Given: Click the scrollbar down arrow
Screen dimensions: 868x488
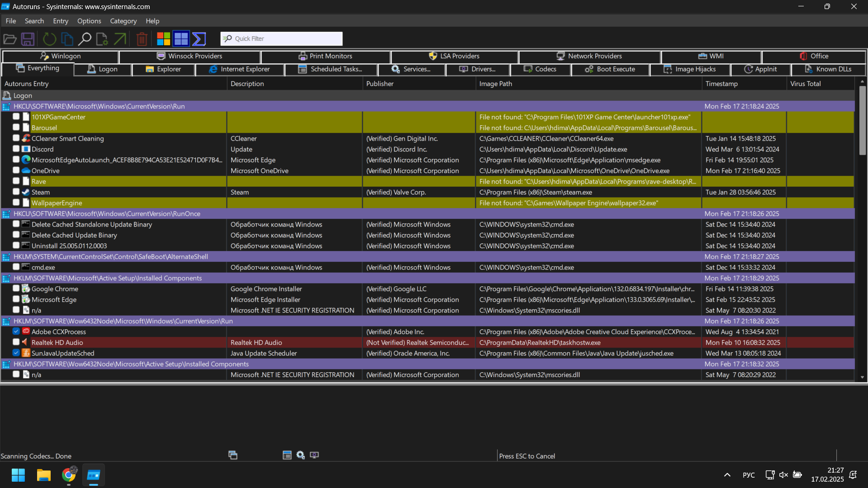Looking at the screenshot, I should (862, 377).
